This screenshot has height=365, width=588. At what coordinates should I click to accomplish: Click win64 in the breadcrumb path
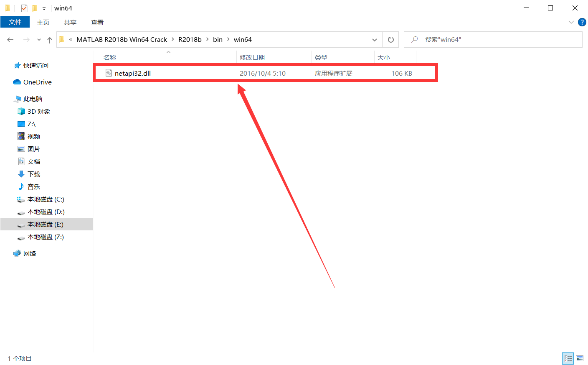243,39
